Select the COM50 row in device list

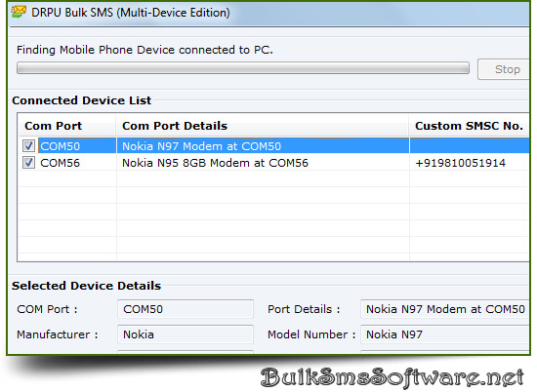(274, 146)
